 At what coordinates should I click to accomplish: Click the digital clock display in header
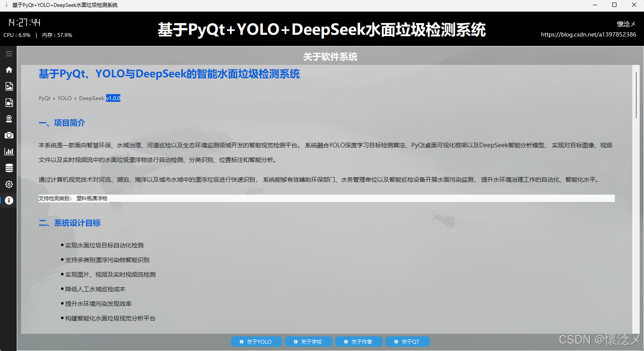pos(24,22)
